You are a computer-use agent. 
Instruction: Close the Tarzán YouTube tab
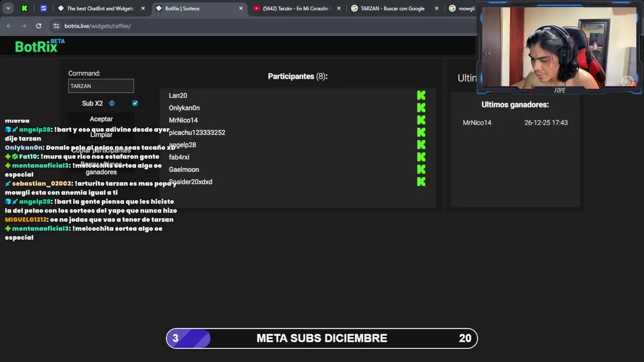coord(339,8)
